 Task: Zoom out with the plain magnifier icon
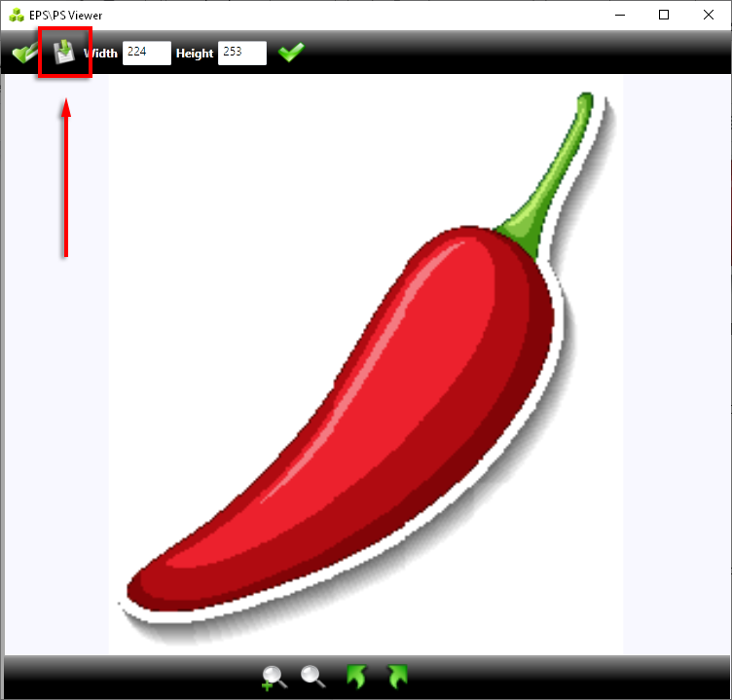[312, 677]
